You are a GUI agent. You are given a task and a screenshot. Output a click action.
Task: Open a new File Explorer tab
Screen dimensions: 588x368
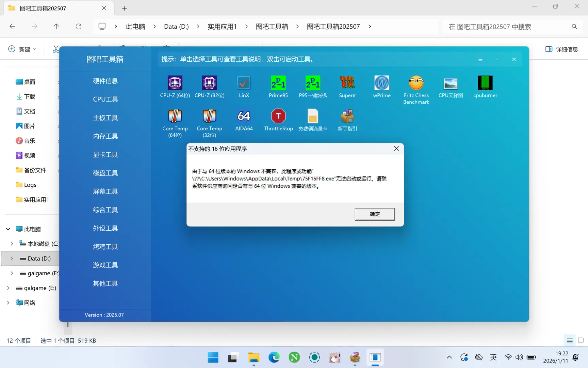(124, 8)
